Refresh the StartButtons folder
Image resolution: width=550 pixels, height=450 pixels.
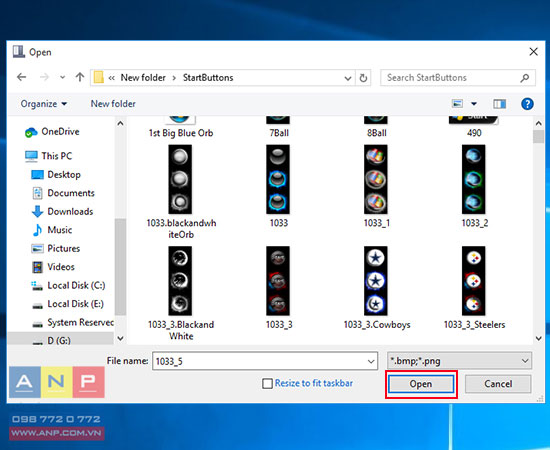coord(363,78)
